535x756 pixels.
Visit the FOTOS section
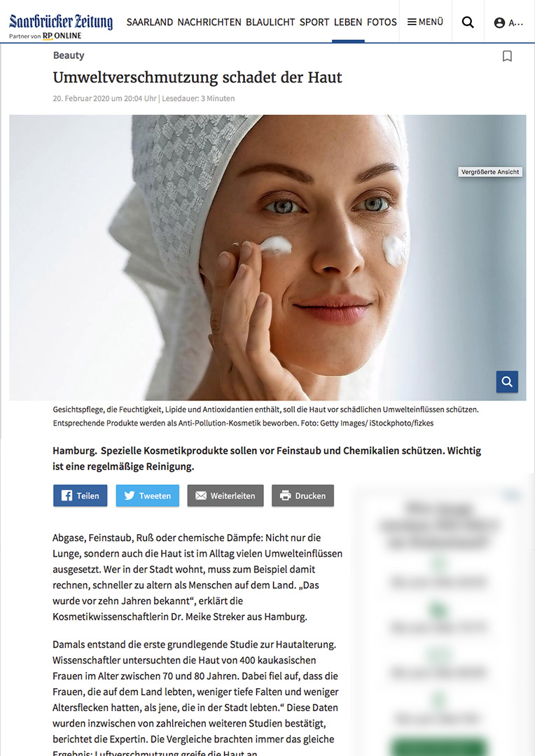382,22
